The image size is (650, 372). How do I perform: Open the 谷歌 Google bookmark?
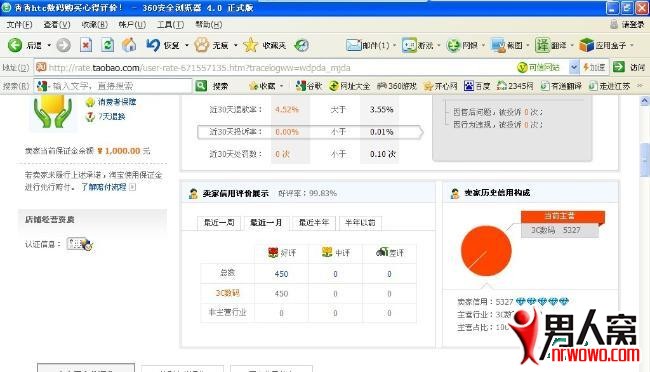coord(309,86)
